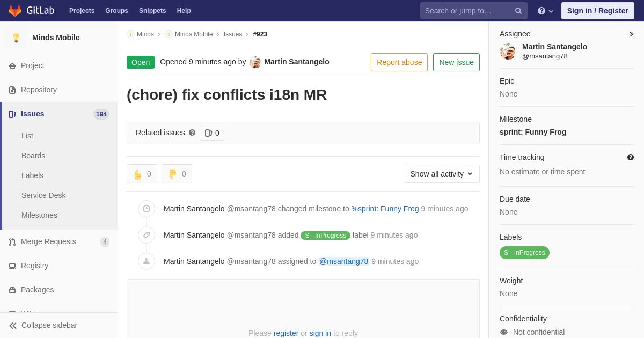The width and height of the screenshot is (644, 338).
Task: Click the Packages icon in sidebar
Action: tap(12, 290)
